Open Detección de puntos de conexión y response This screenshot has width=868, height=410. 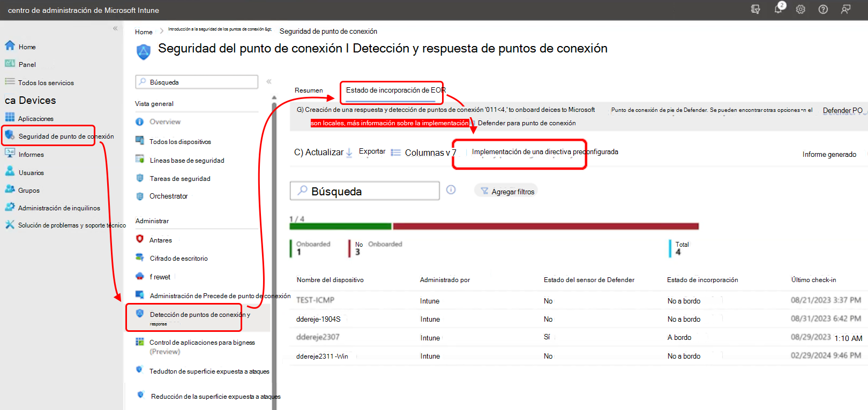click(x=199, y=317)
